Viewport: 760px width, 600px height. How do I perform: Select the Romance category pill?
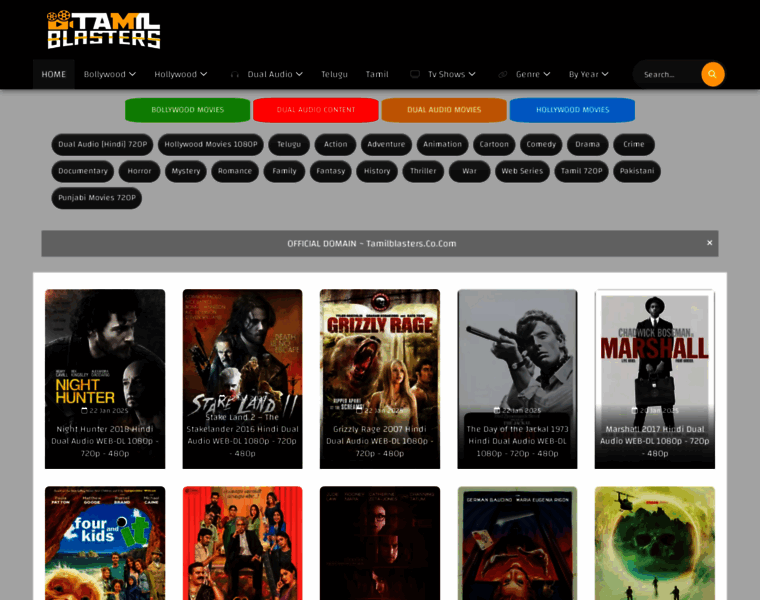click(235, 171)
